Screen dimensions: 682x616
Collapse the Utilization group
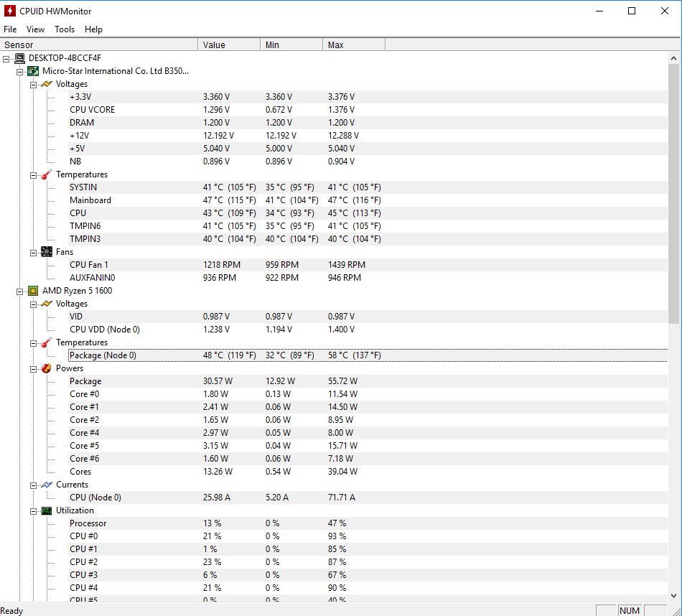pyautogui.click(x=33, y=512)
